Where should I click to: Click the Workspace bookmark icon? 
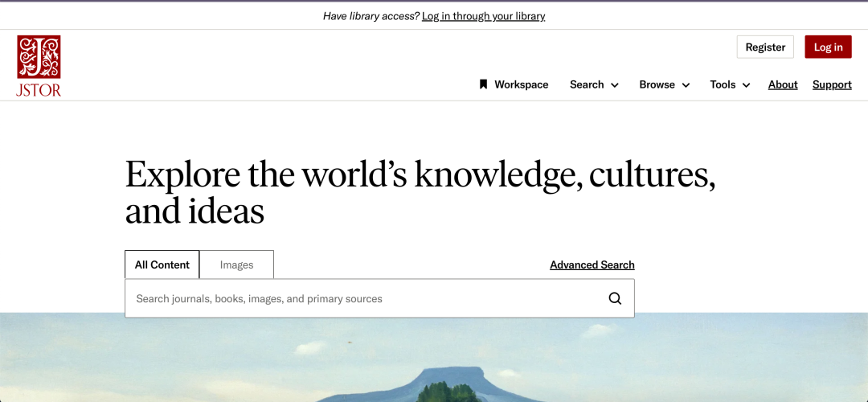click(483, 84)
